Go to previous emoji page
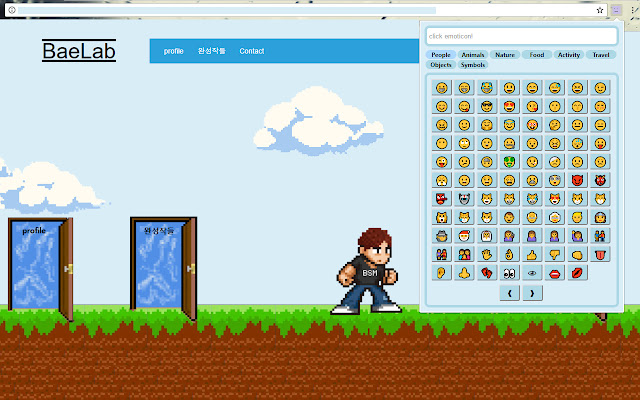 [x=509, y=293]
